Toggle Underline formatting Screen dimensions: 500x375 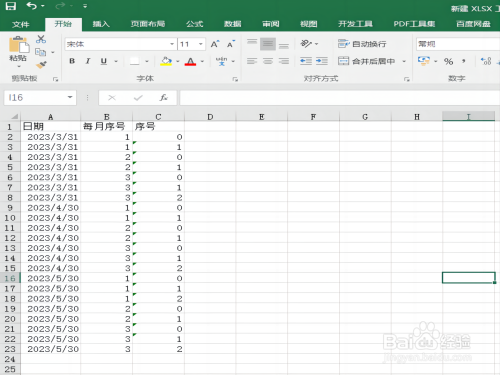coord(104,61)
